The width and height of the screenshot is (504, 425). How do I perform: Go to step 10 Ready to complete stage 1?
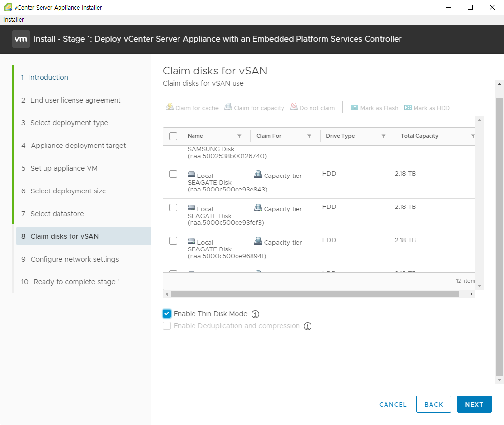coord(71,282)
